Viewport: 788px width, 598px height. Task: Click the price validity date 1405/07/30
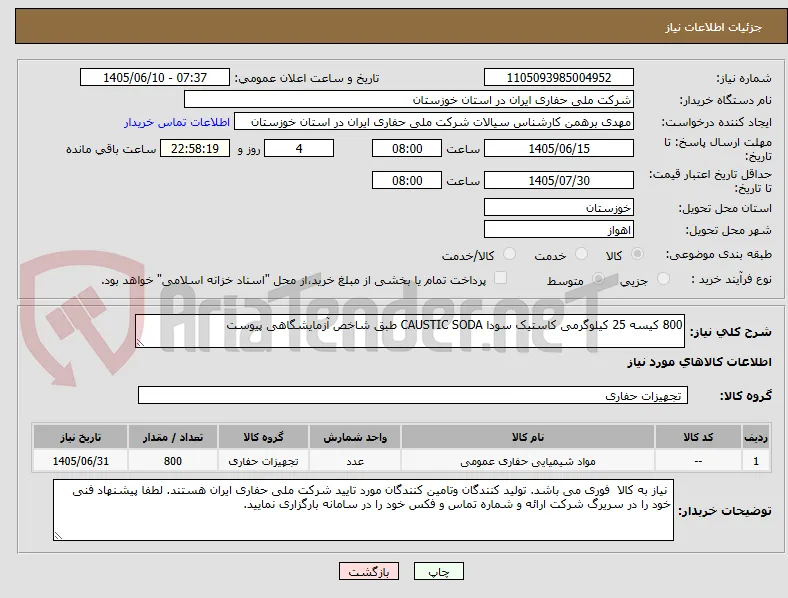click(x=559, y=180)
